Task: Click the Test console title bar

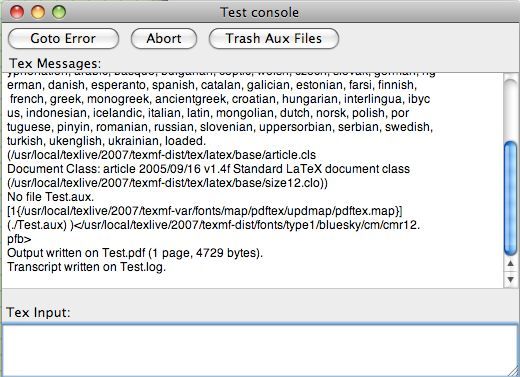Action: click(260, 12)
